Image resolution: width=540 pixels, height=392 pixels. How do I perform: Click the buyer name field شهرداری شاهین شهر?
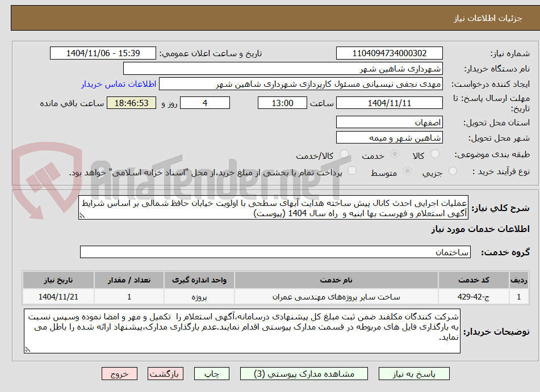[283, 69]
